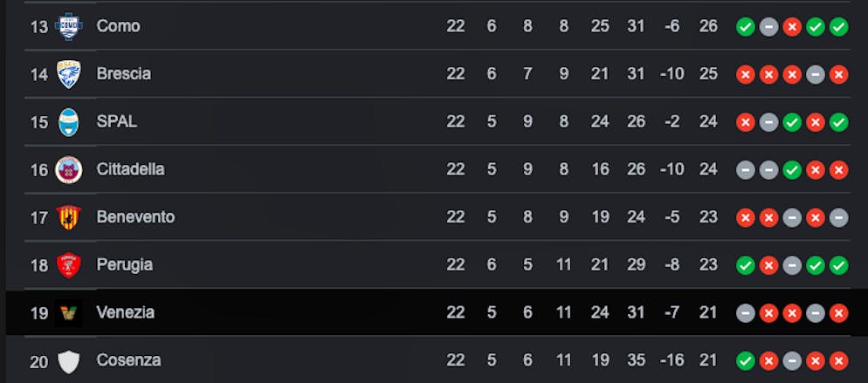The width and height of the screenshot is (868, 383).
Task: Click the Como club crest icon
Action: (x=68, y=26)
